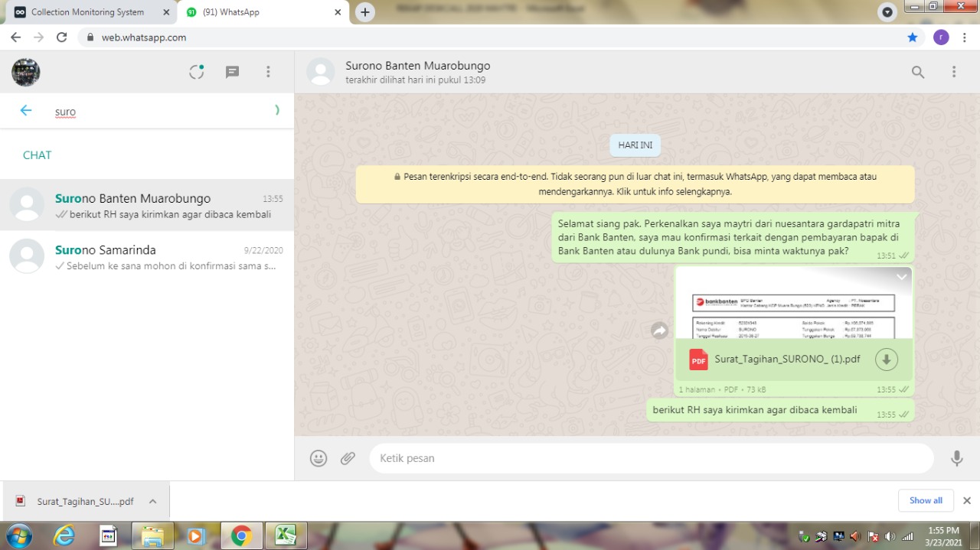The width and height of the screenshot is (980, 550).
Task: Open the left panel three-dot menu
Action: [x=268, y=72]
